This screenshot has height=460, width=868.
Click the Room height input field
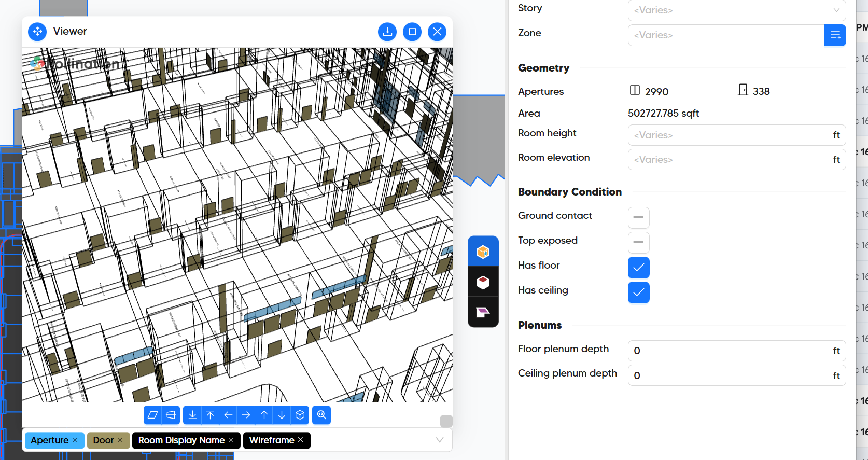pyautogui.click(x=729, y=135)
